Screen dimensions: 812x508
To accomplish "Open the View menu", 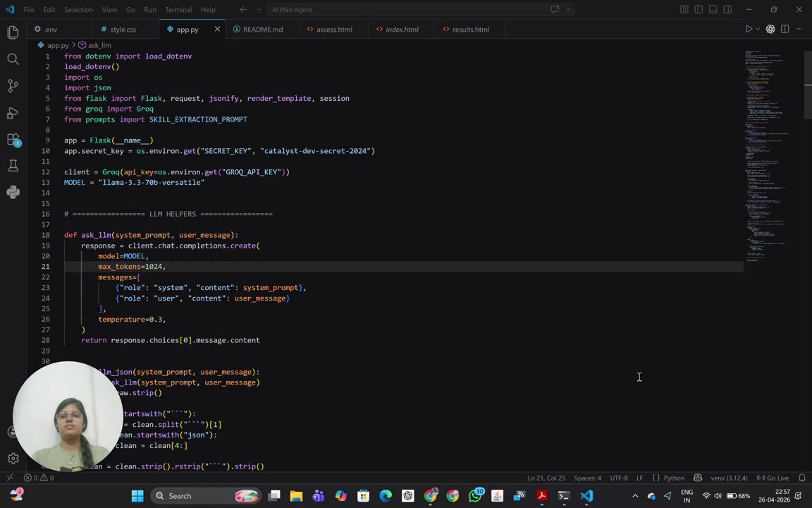I will pos(109,9).
